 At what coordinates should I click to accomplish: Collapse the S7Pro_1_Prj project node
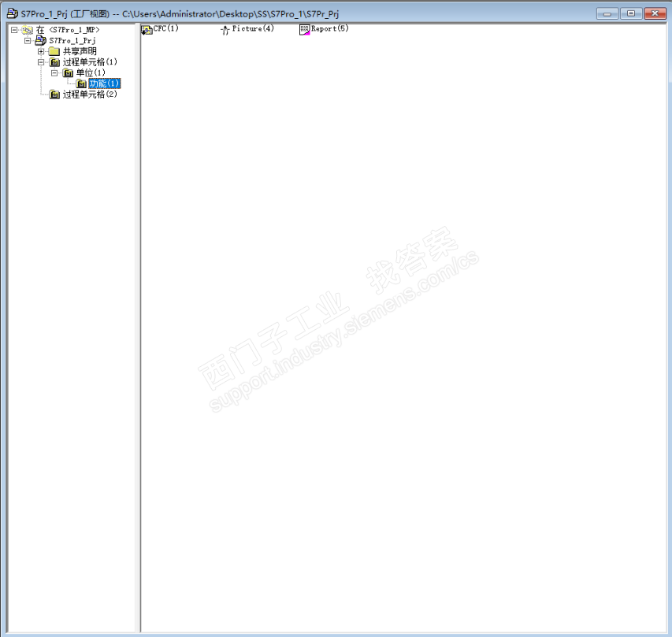tap(28, 41)
